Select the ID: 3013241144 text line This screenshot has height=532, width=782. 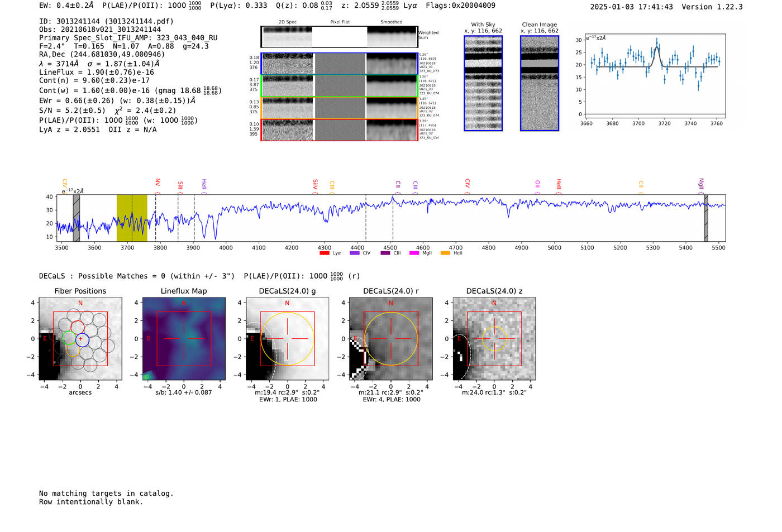point(106,21)
